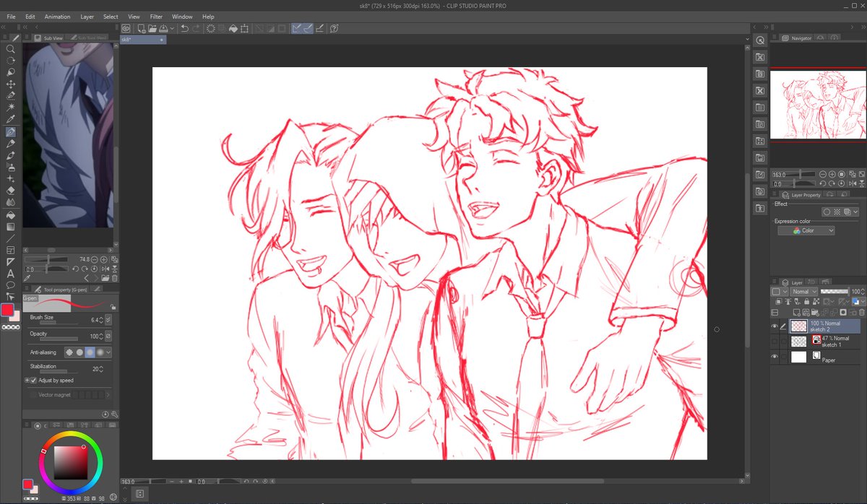
Task: Open the layer blending mode Normal dropdown
Action: pyautogui.click(x=804, y=292)
